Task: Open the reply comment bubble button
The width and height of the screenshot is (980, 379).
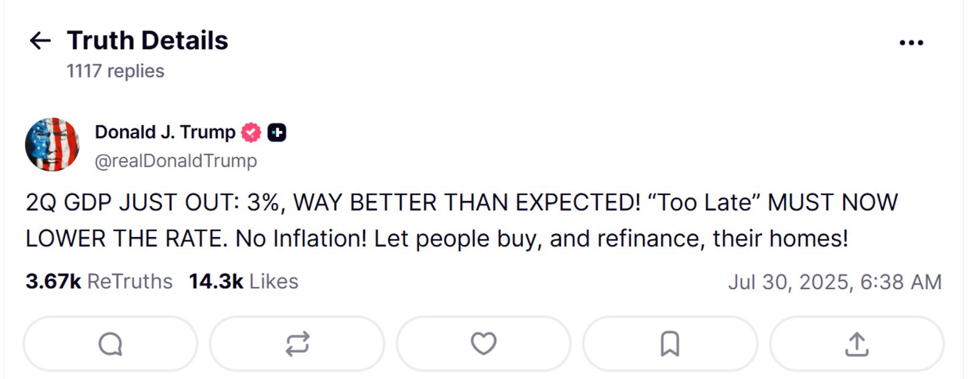Action: pyautogui.click(x=111, y=344)
